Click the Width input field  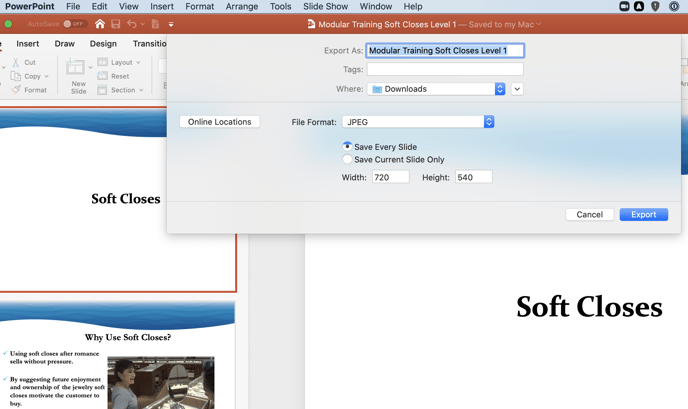[390, 177]
